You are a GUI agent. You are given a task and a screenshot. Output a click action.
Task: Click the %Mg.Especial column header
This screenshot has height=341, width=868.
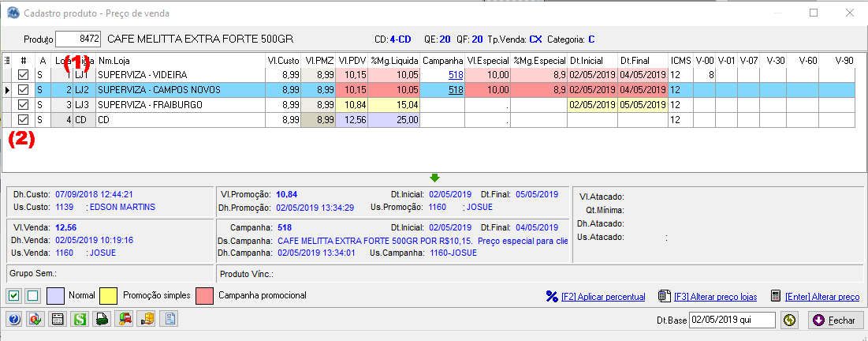[x=538, y=60]
